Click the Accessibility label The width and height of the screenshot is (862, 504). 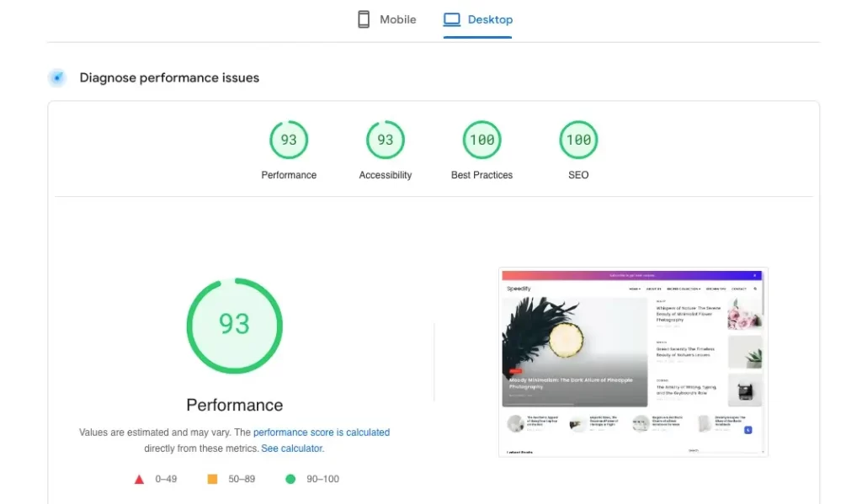[386, 175]
